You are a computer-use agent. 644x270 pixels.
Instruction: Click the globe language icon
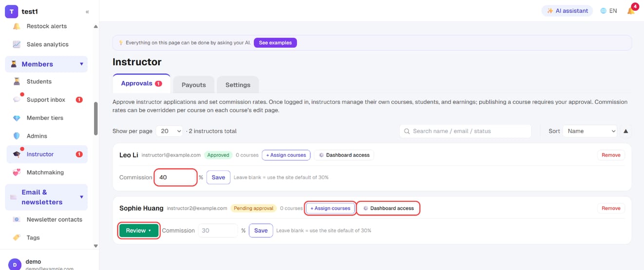pos(603,11)
